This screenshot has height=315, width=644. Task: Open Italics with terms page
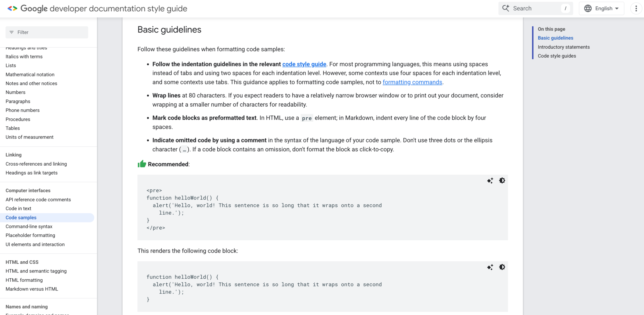[x=24, y=57]
